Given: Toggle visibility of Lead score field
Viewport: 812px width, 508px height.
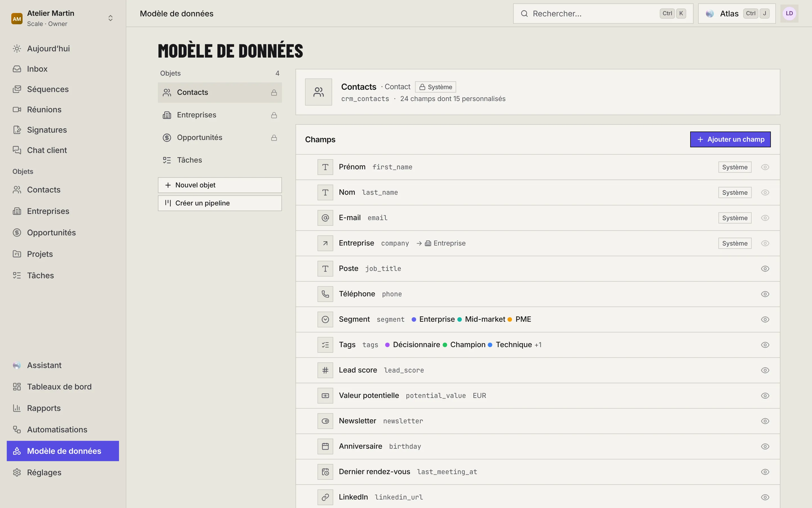Looking at the screenshot, I should [x=765, y=370].
